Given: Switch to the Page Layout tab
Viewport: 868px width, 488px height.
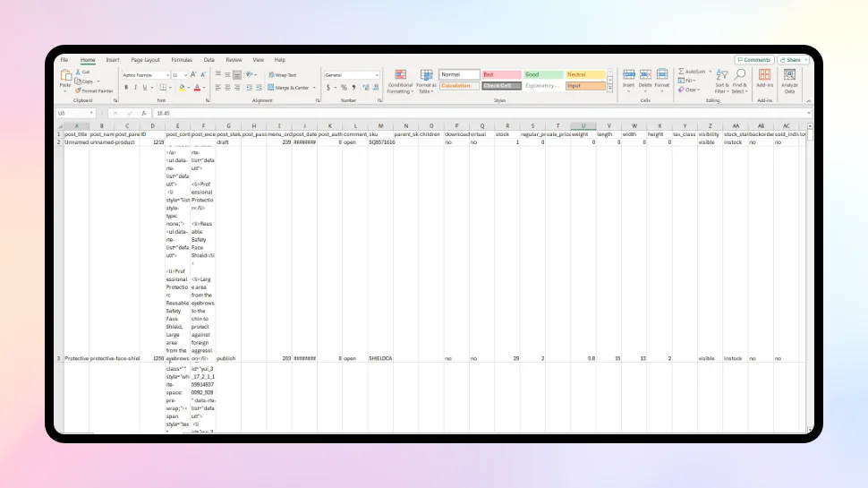Looking at the screenshot, I should click(145, 60).
